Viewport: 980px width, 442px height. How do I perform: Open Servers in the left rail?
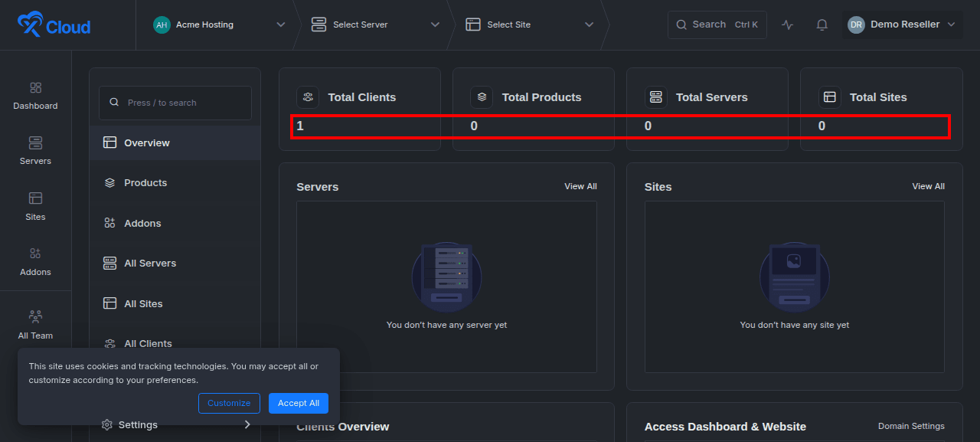point(35,152)
